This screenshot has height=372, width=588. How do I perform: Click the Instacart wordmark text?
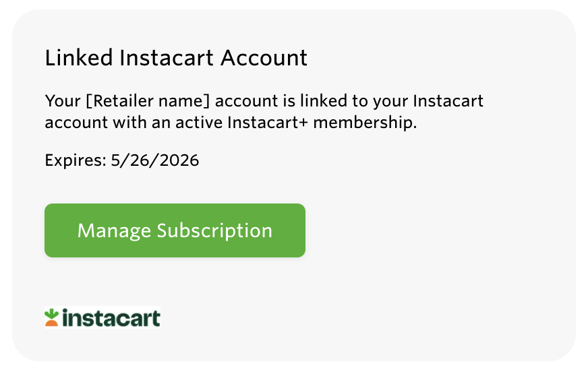click(111, 317)
